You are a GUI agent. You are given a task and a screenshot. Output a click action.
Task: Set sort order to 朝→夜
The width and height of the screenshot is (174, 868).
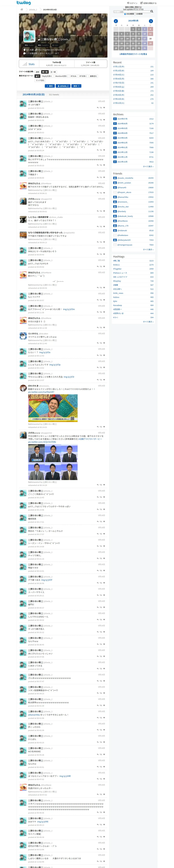click(x=45, y=72)
